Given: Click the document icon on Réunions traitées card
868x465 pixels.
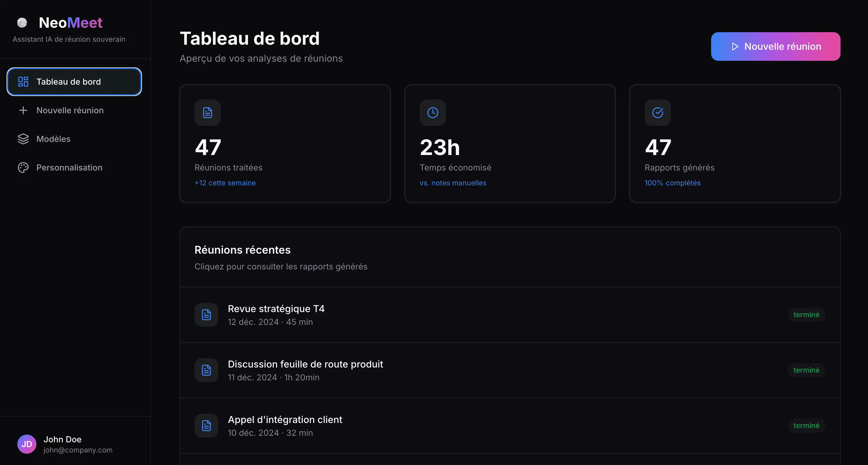Looking at the screenshot, I should 207,112.
